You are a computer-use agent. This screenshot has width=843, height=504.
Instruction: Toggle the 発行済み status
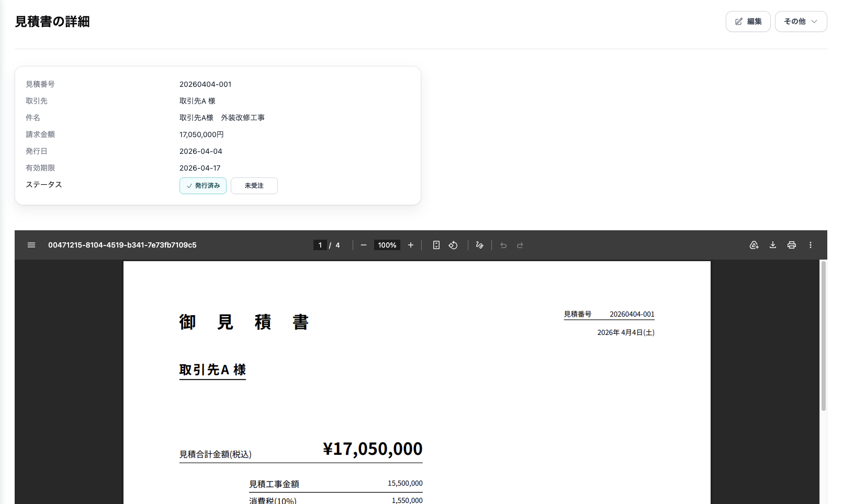[203, 186]
